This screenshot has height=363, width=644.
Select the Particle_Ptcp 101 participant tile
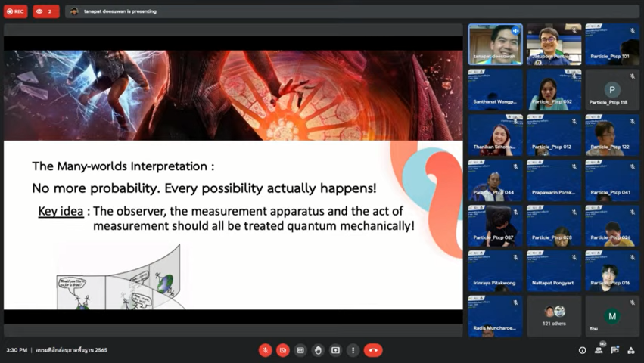(x=612, y=45)
